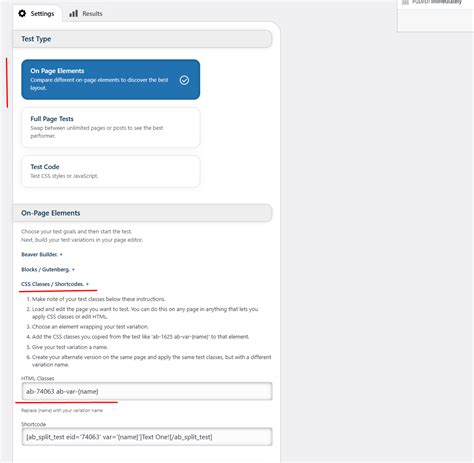This screenshot has height=463, width=474.
Task: Click the plus sign next to Beaver Builder
Action: point(61,255)
